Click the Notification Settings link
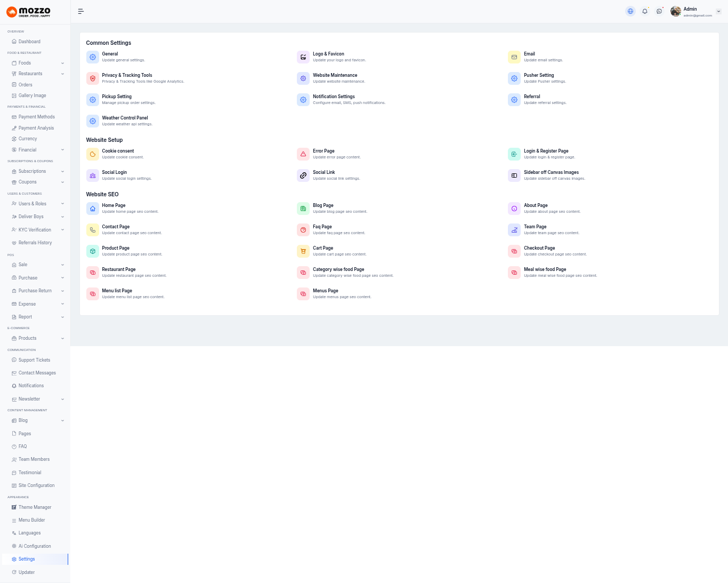Screen dimensions: 728x583 click(334, 97)
